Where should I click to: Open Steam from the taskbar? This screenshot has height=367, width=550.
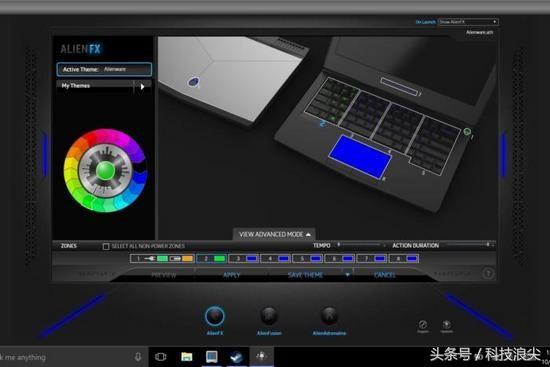click(x=236, y=357)
